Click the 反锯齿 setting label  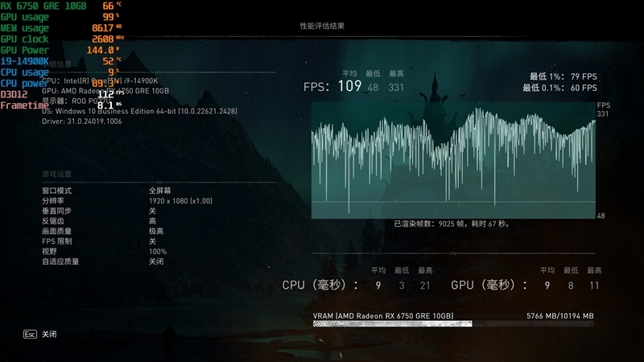53,221
